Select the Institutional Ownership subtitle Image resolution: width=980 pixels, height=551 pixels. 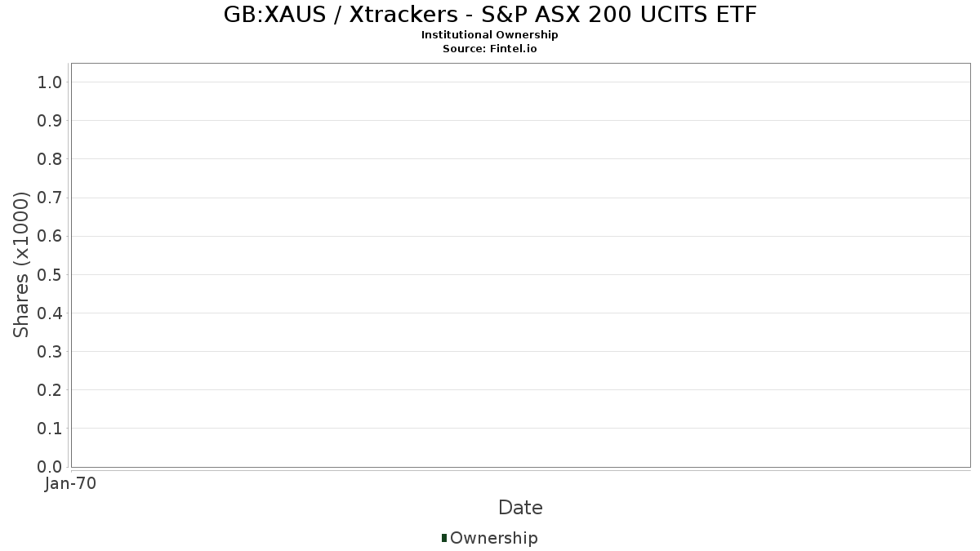[x=489, y=35]
